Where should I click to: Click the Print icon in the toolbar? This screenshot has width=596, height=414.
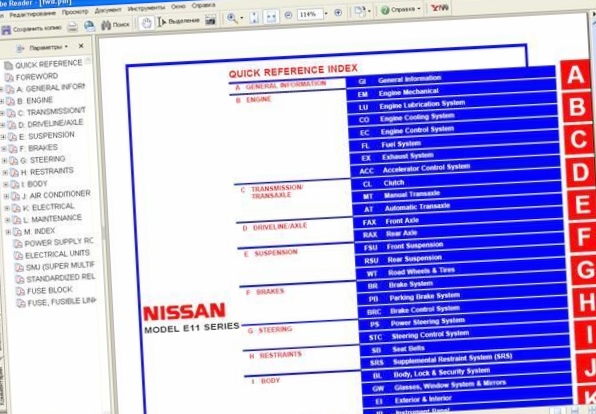(73, 27)
